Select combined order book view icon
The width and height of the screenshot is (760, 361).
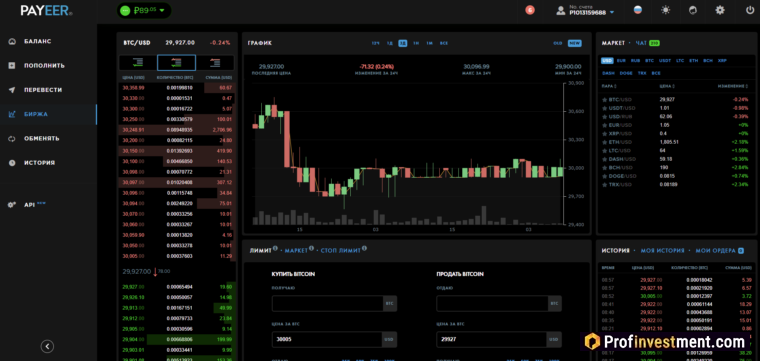(x=176, y=63)
